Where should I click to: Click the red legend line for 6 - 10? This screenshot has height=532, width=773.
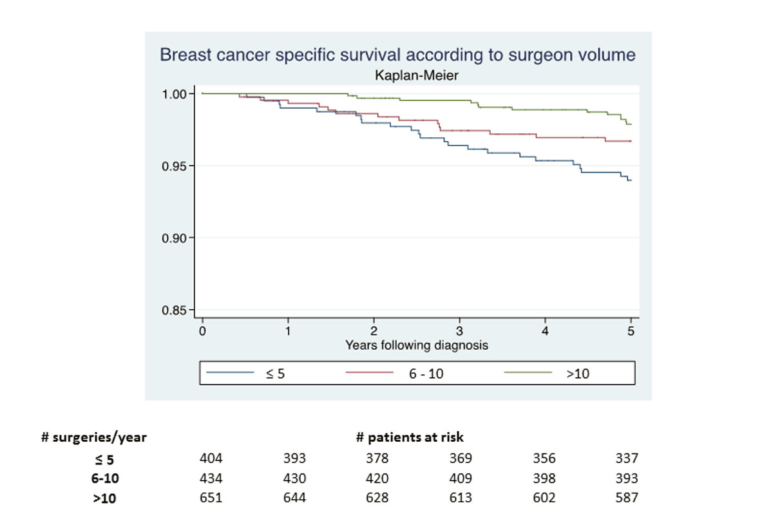coord(369,372)
